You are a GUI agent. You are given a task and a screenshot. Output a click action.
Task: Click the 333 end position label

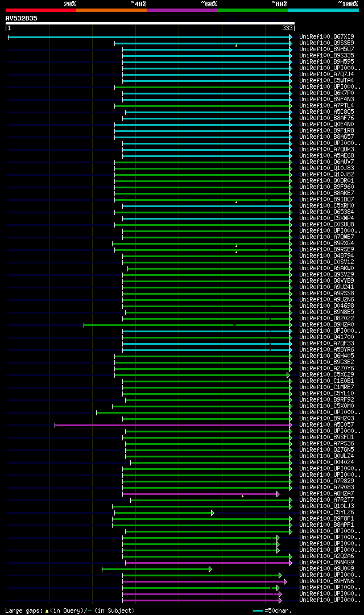[x=287, y=28]
